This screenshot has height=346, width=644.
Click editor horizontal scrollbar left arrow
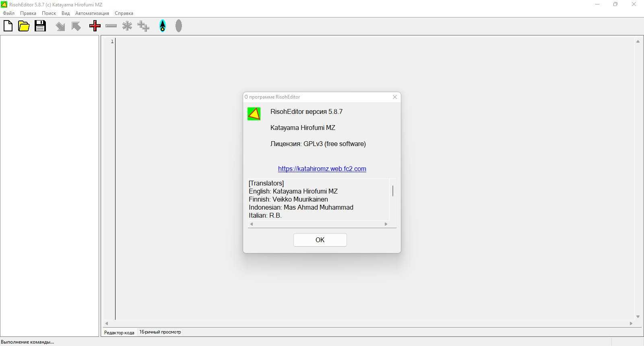pyautogui.click(x=107, y=323)
